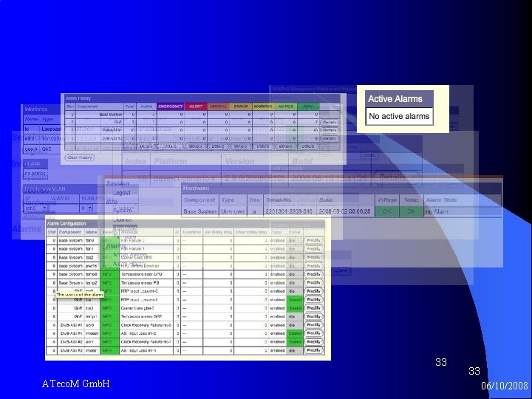
Task: Click Modify for Temperature near PS alarm
Action: 313,282
